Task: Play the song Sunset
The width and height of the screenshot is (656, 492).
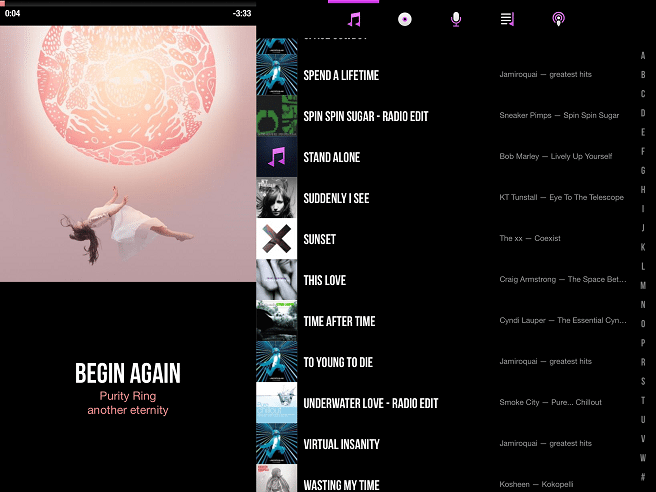Action: point(444,239)
